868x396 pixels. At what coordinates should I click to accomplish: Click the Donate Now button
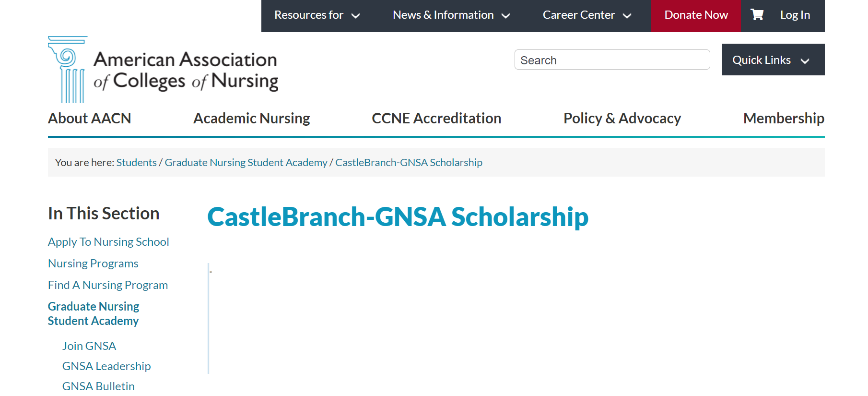696,15
